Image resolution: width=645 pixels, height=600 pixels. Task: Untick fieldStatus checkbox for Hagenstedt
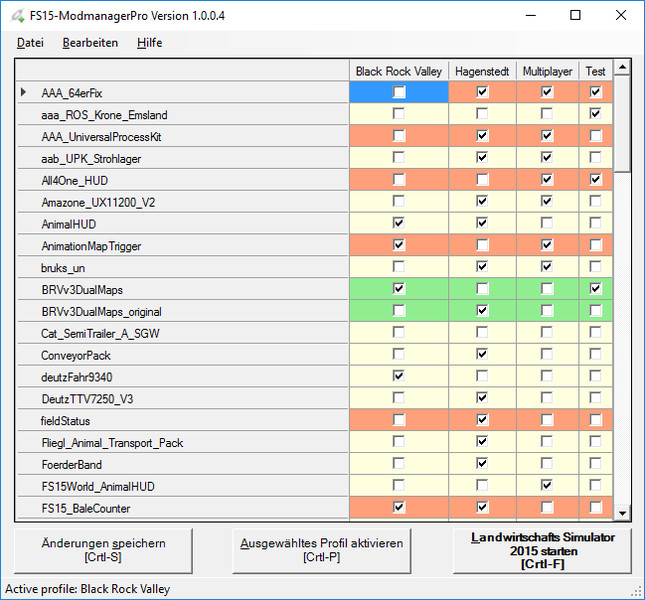click(483, 421)
